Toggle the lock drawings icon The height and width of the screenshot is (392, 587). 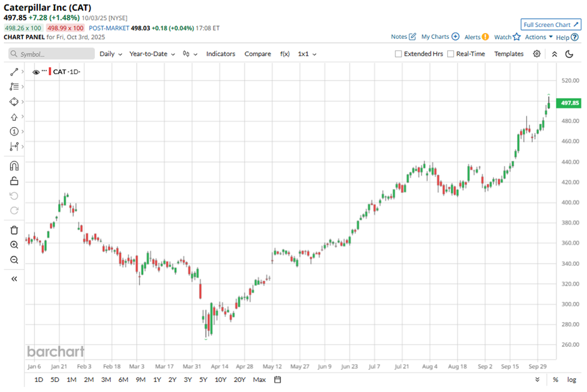[14, 181]
